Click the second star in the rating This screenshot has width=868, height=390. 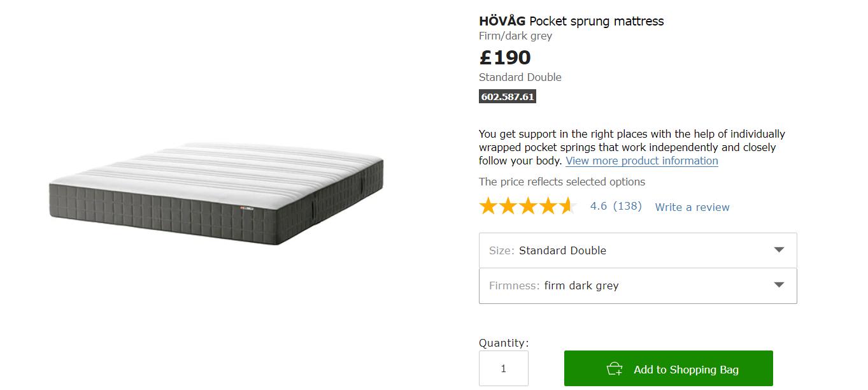pos(508,206)
